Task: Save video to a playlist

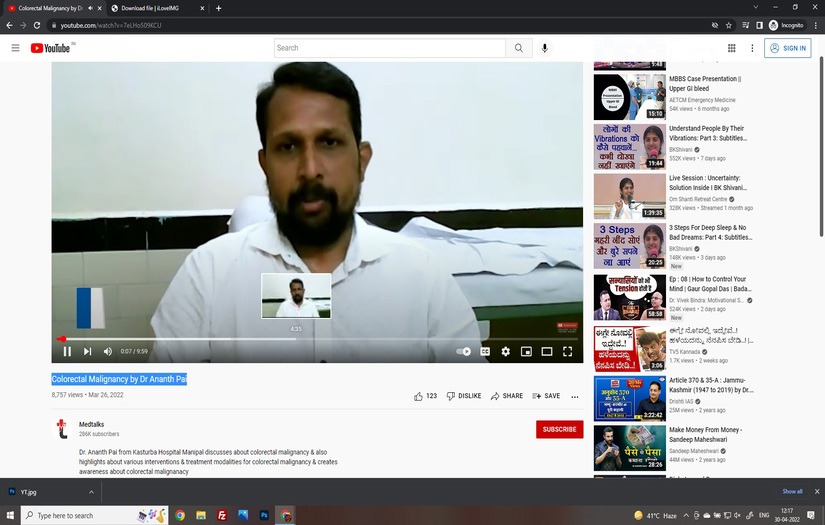Action: tap(546, 396)
